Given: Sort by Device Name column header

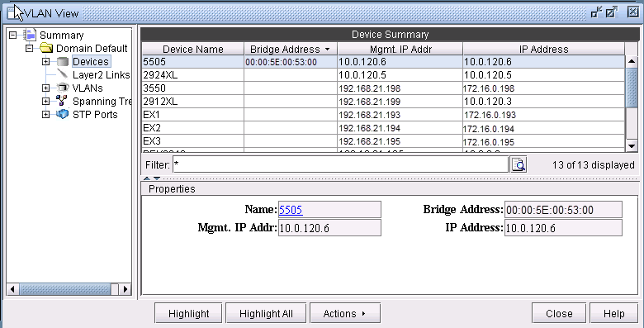Looking at the screenshot, I should click(x=193, y=50).
